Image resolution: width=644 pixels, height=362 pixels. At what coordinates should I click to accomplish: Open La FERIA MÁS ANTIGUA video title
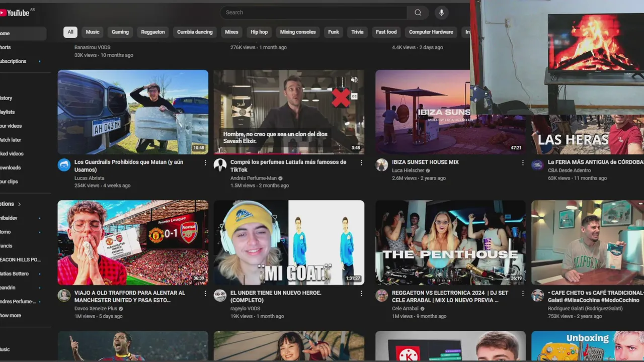pos(596,162)
